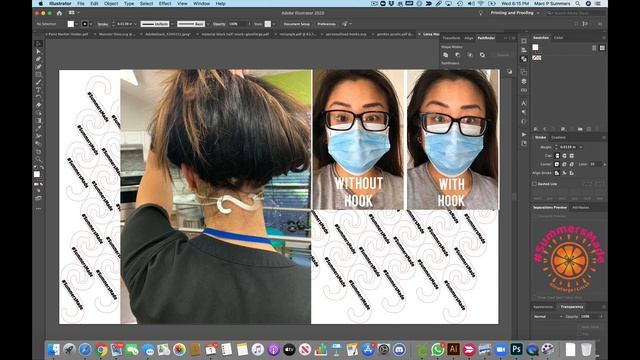This screenshot has height=360, width=640.
Task: Open the Object menu
Action: [111, 4]
